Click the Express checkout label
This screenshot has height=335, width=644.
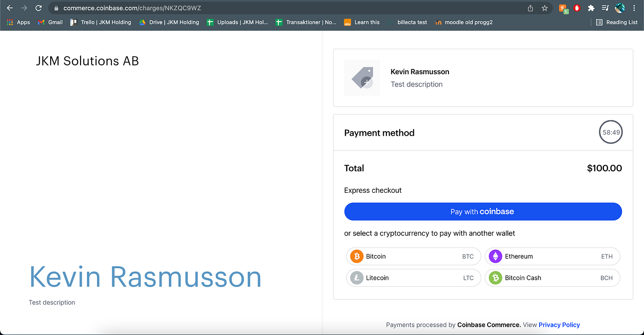pyautogui.click(x=373, y=191)
